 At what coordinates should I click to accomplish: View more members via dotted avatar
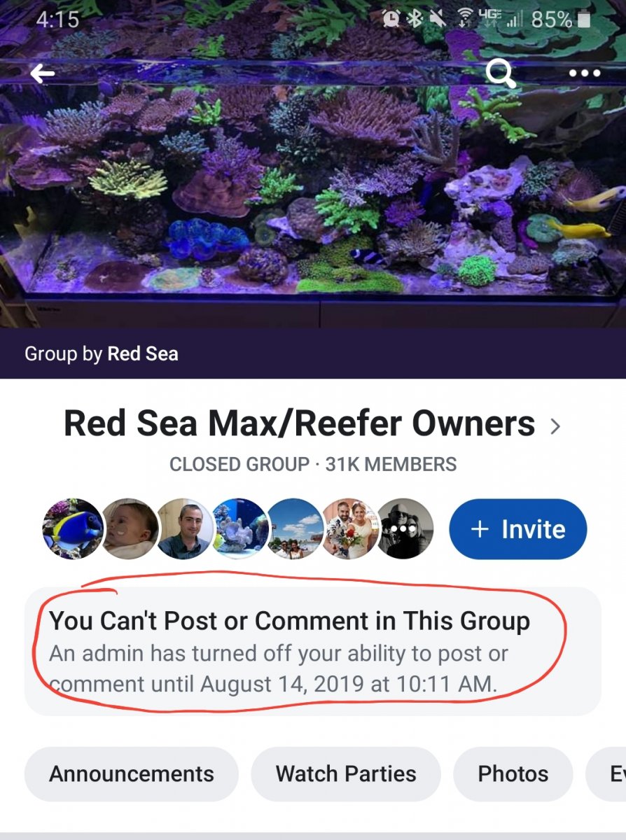[404, 528]
